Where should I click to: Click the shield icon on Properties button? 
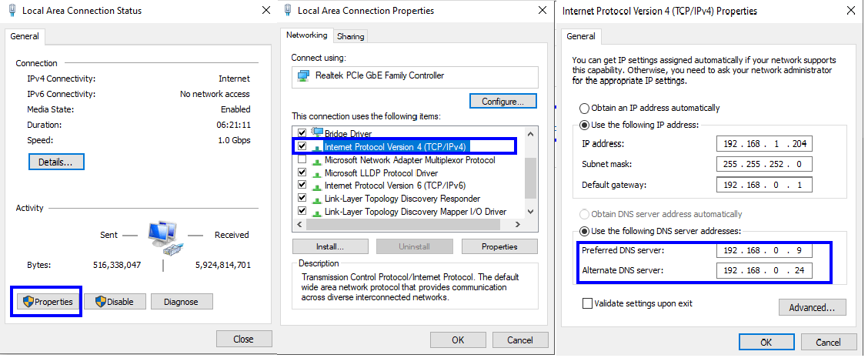[x=28, y=302]
